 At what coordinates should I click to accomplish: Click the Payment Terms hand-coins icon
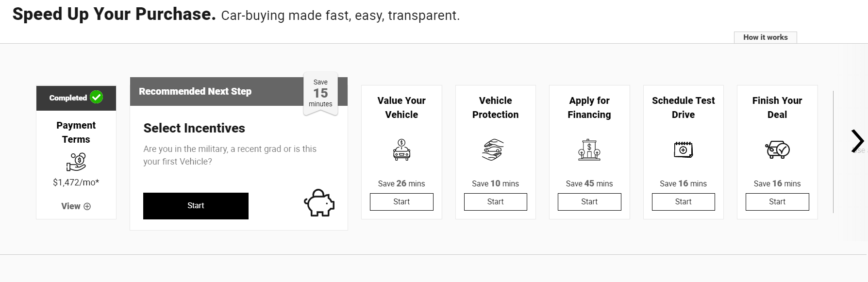[76, 162]
